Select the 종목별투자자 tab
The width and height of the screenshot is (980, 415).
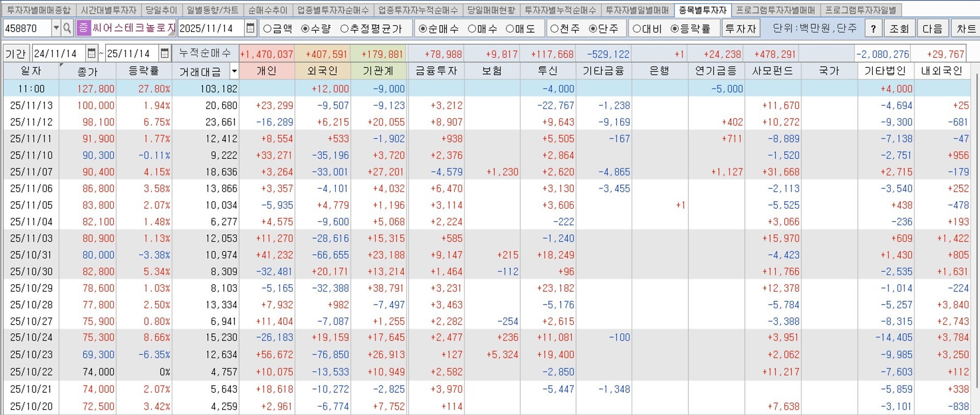pos(703,10)
